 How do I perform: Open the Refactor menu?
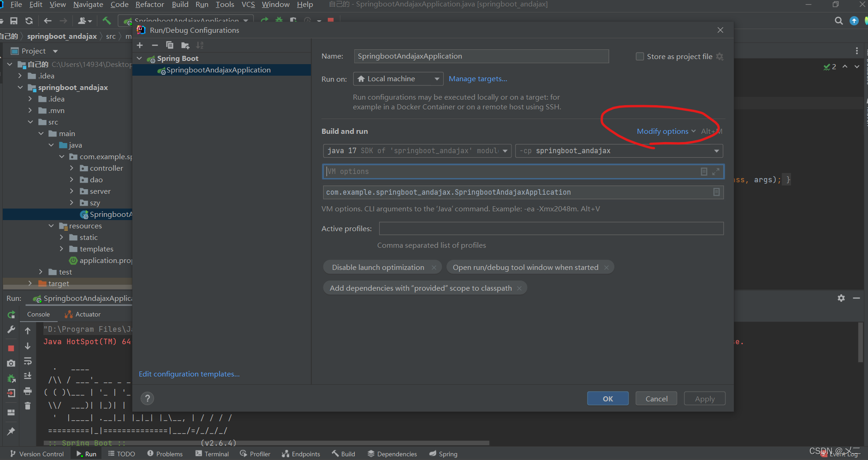pyautogui.click(x=149, y=5)
